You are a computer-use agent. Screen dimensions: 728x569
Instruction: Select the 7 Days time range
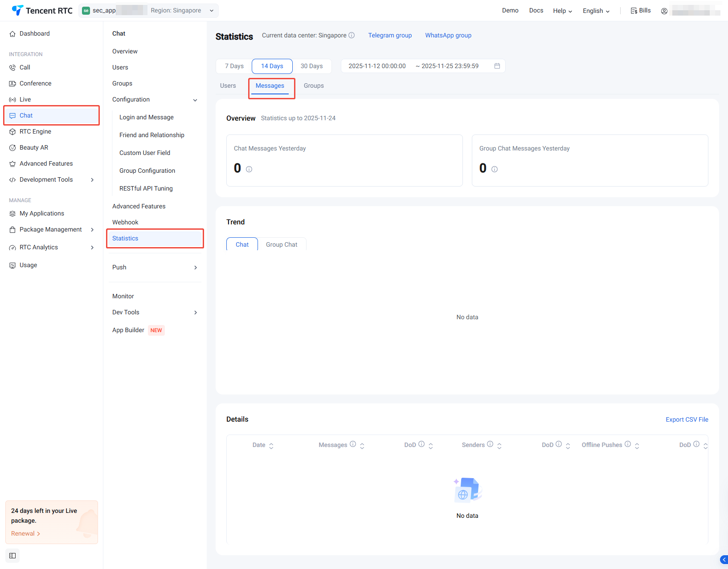pos(234,66)
